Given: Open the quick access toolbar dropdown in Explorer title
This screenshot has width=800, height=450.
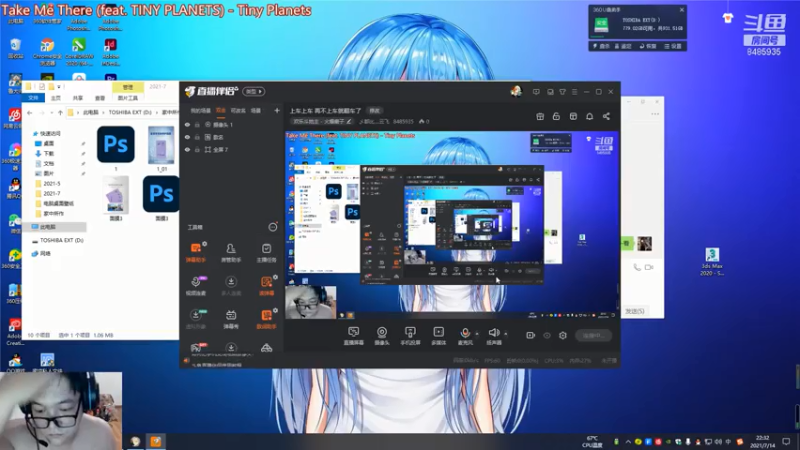Looking at the screenshot, I should point(60,87).
